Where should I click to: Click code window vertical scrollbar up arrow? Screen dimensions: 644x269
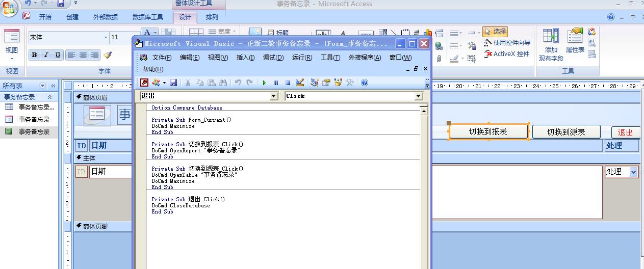click(424, 110)
